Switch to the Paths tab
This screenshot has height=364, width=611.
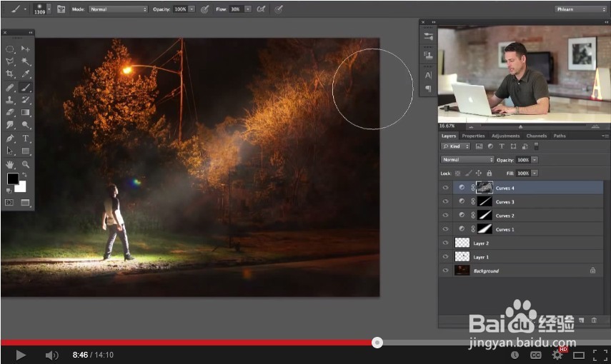pos(560,136)
